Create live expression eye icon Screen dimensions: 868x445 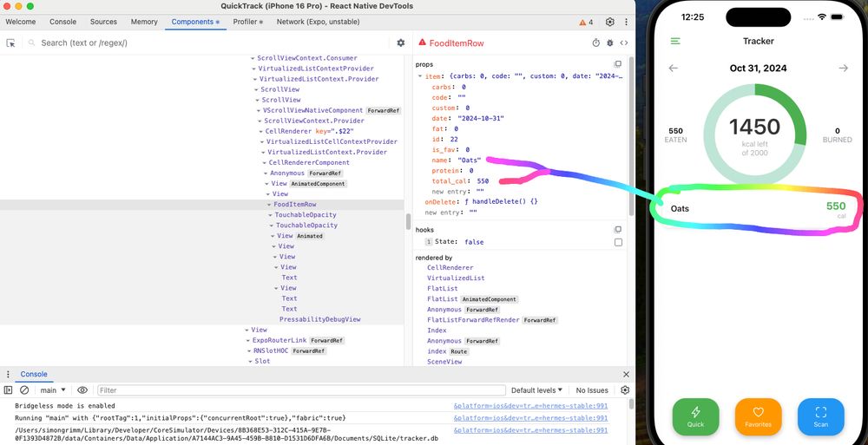pyautogui.click(x=82, y=390)
